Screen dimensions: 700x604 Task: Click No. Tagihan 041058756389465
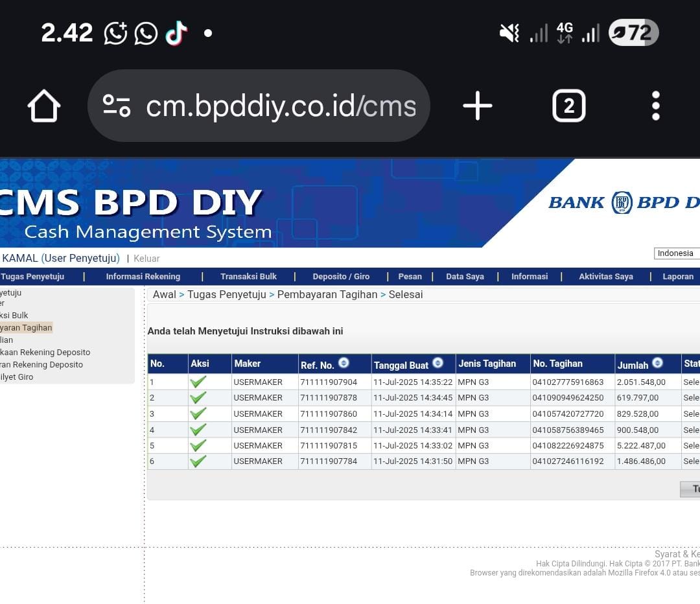pyautogui.click(x=568, y=430)
